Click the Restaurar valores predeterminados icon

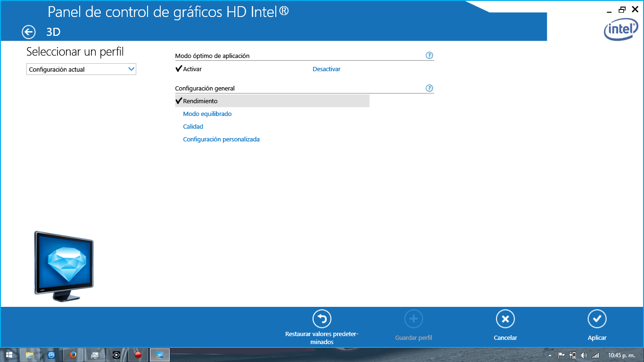click(322, 319)
